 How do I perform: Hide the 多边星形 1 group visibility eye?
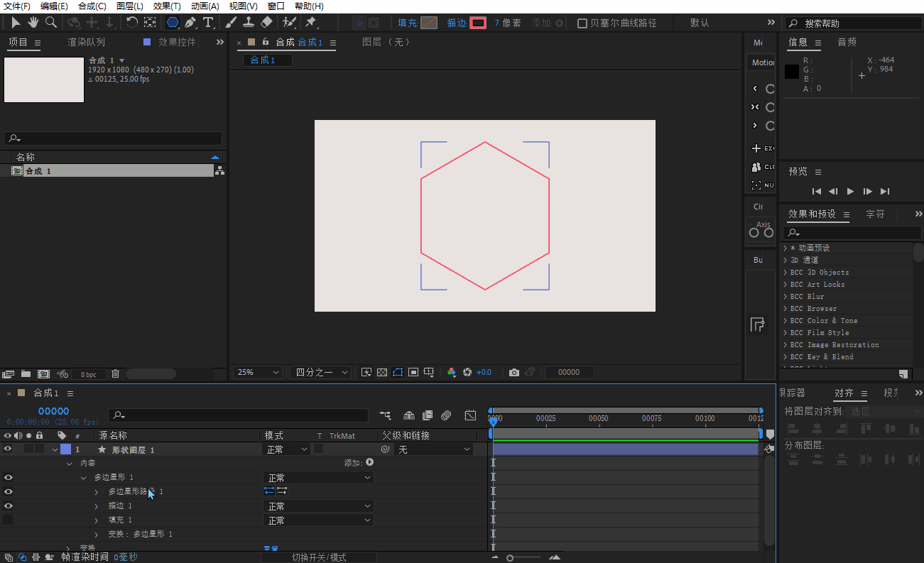point(8,478)
